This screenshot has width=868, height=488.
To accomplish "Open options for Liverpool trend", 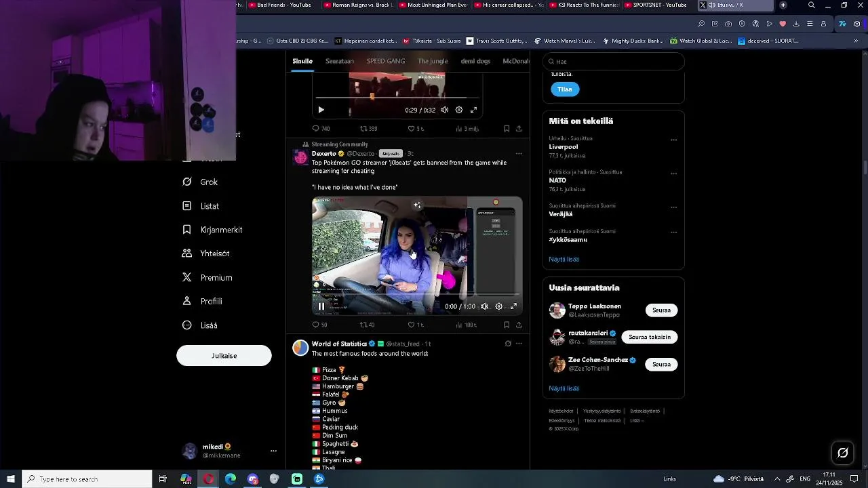I will coord(673,140).
